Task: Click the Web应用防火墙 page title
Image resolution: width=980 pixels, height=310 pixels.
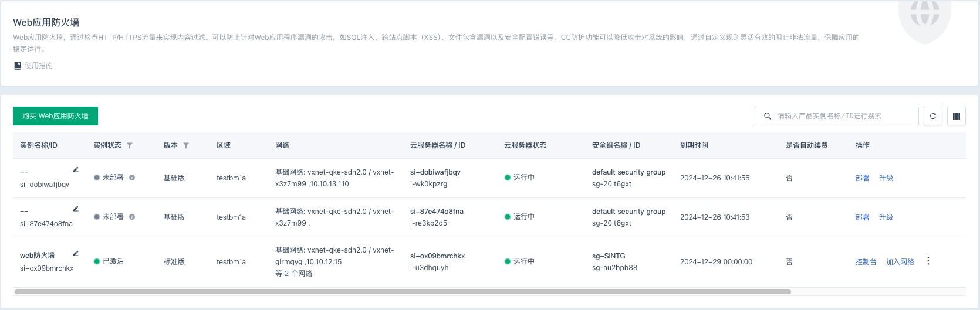Action: [x=46, y=23]
